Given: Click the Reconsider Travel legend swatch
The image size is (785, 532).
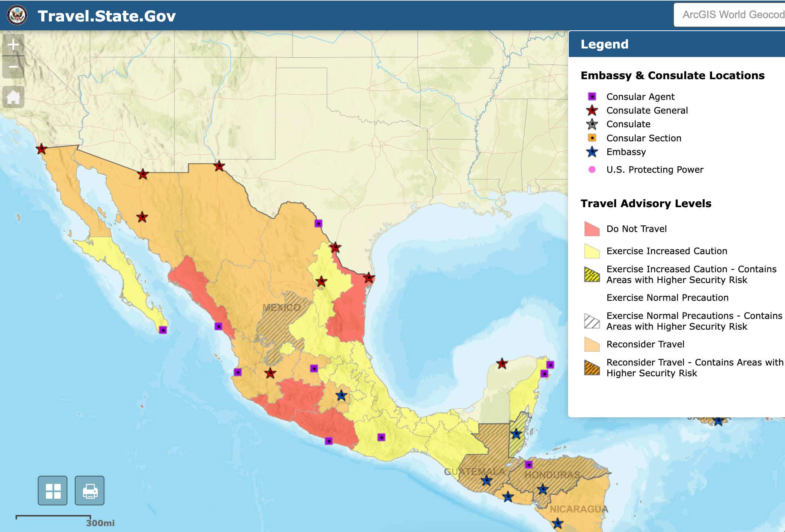Looking at the screenshot, I should pos(592,344).
